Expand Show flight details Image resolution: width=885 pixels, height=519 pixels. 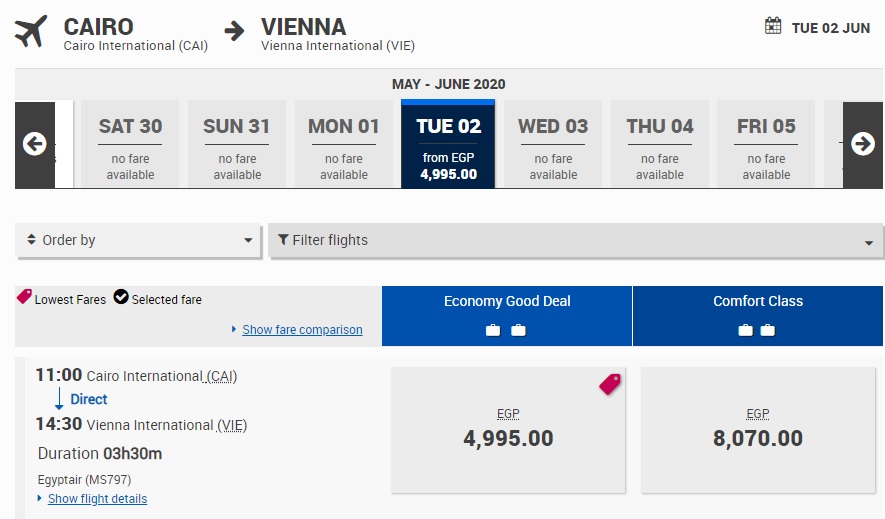(96, 499)
